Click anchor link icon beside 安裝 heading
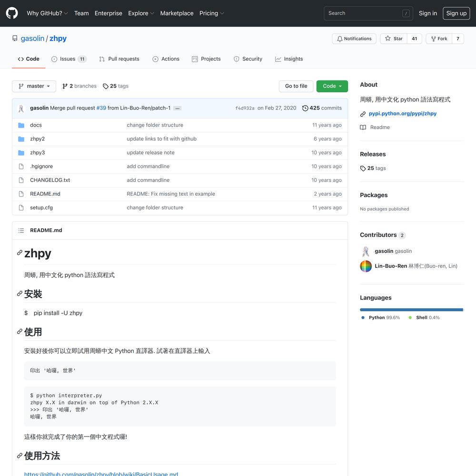This screenshot has height=476, width=476. click(20, 294)
